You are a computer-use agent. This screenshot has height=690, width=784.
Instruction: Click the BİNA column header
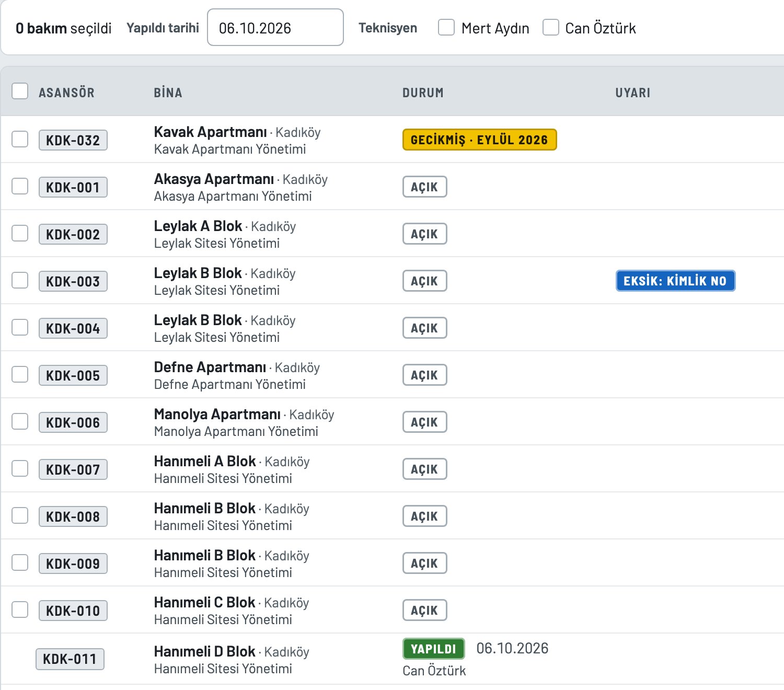tap(168, 93)
